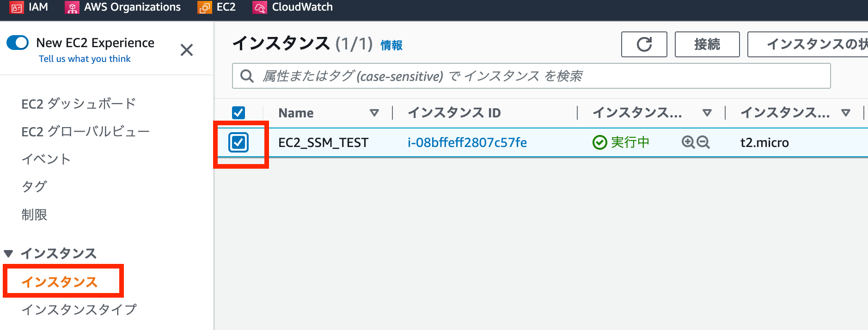Refresh the instances list

(644, 44)
